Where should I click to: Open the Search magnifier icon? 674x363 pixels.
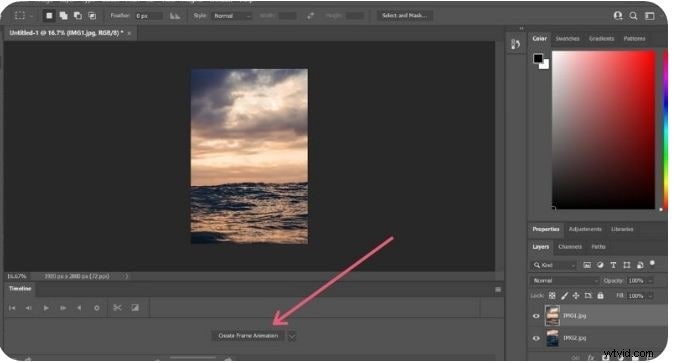633,15
